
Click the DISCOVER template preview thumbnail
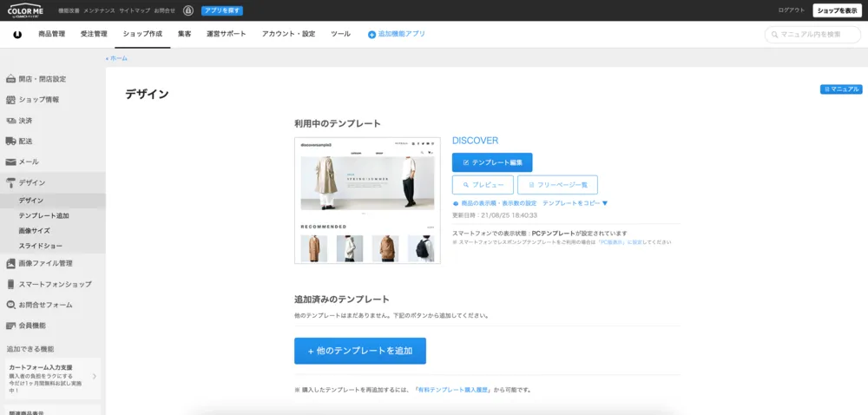(x=367, y=200)
